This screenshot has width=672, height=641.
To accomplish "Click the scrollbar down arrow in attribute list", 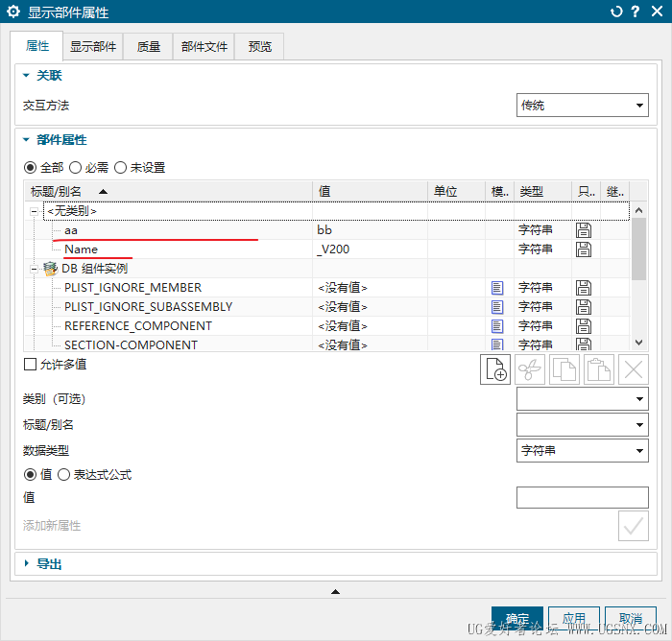I will pos(638,343).
